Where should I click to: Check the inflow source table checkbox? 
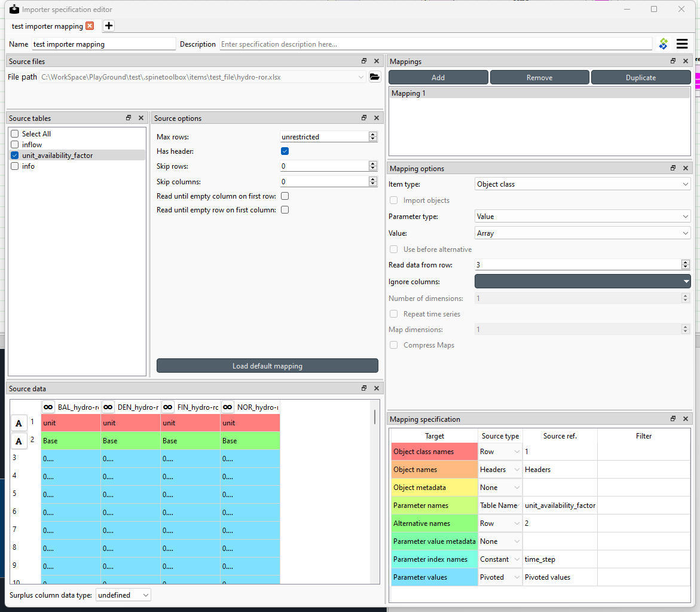click(14, 144)
